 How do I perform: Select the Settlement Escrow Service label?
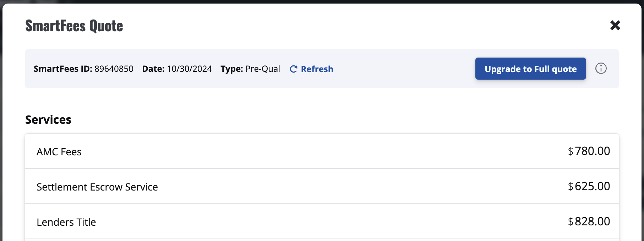pos(97,187)
